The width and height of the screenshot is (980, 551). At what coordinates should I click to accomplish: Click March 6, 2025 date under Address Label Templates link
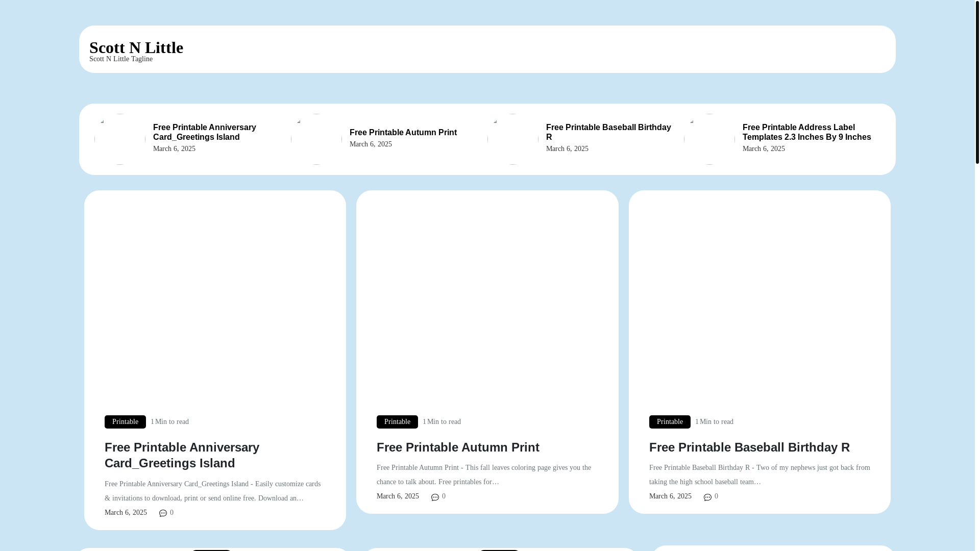pyautogui.click(x=764, y=149)
